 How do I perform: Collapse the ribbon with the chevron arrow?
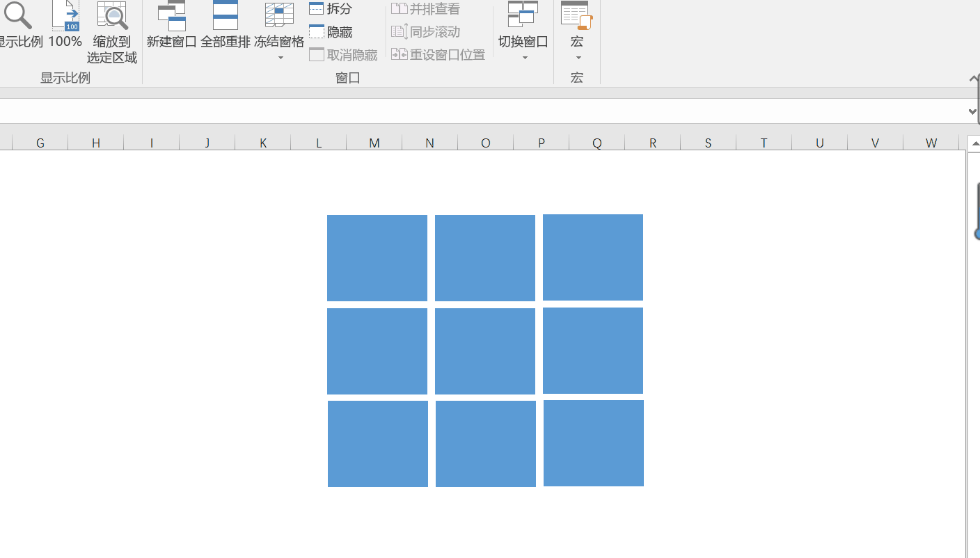(x=974, y=78)
